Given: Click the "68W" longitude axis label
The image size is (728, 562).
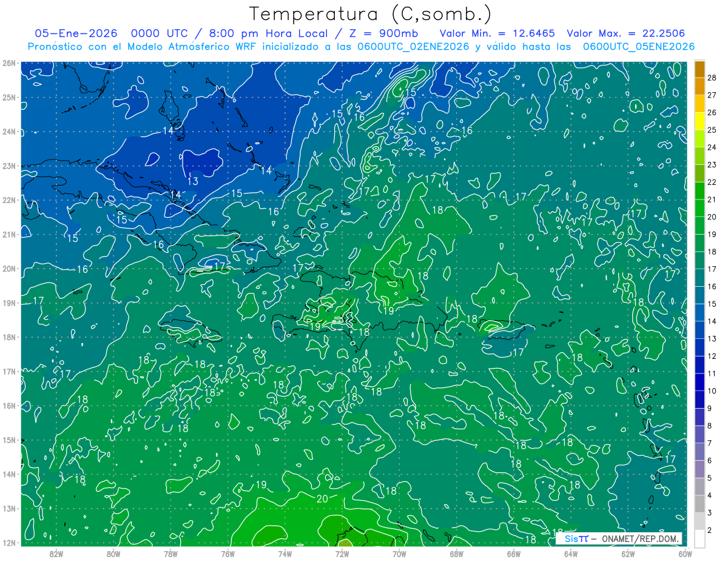Looking at the screenshot, I should (457, 553).
